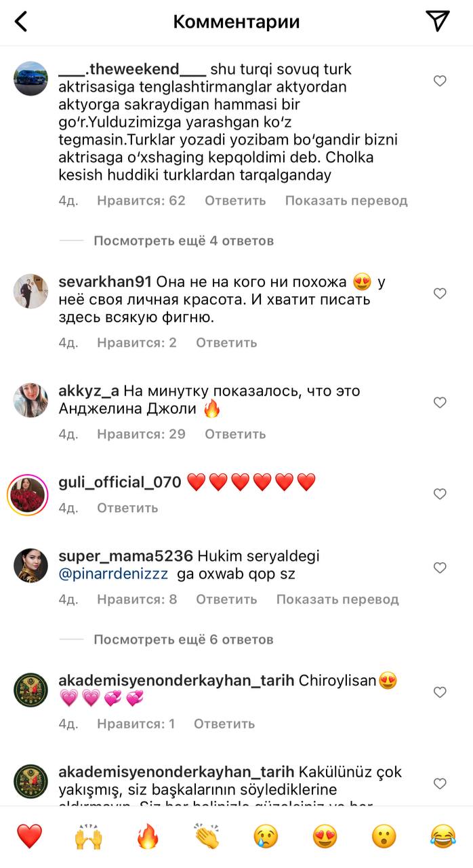Viewport: 473px width, 868px height.
Task: Open guli_official_070 story avatar
Action: pyautogui.click(x=28, y=494)
